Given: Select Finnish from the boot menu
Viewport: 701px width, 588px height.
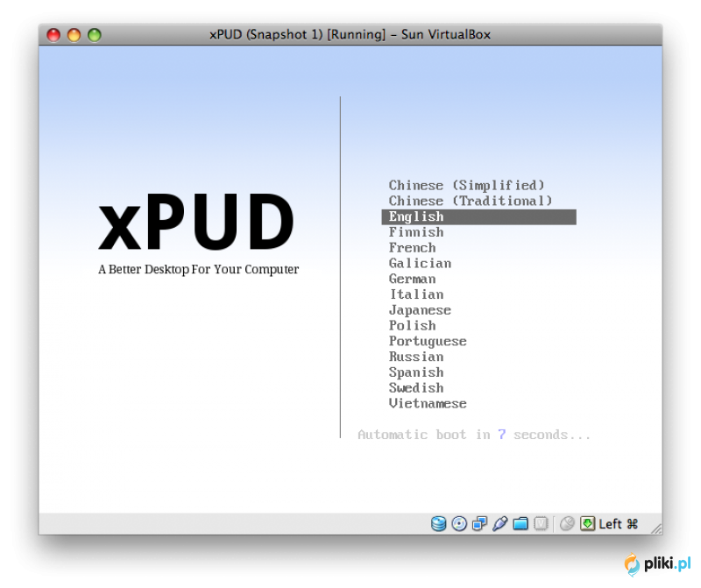Looking at the screenshot, I should (x=416, y=232).
